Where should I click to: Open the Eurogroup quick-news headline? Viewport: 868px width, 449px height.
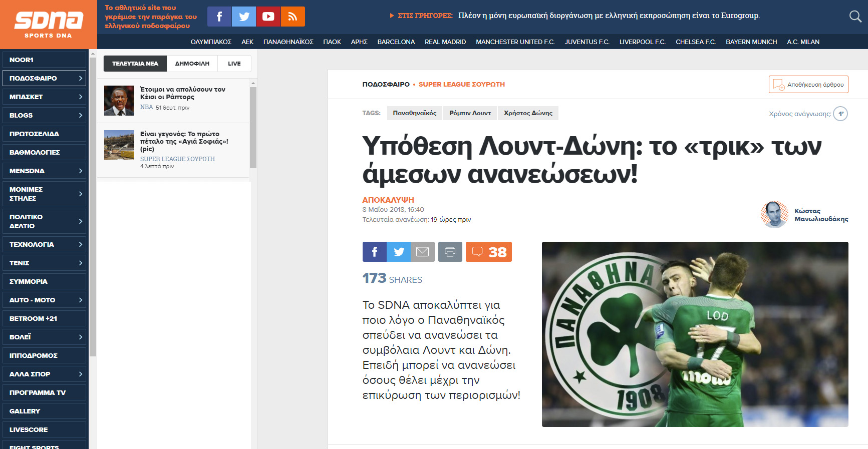(609, 16)
